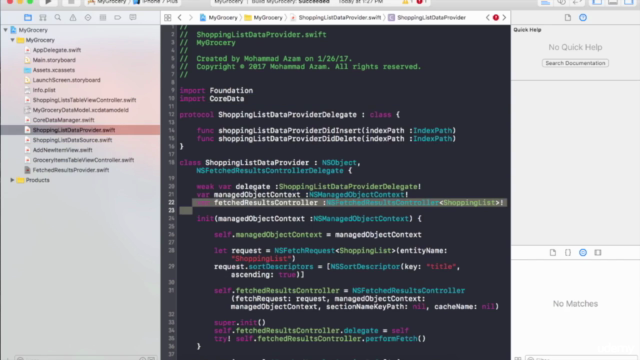640x360 pixels.
Task: Click 'super.init()' line in code
Action: point(240,322)
